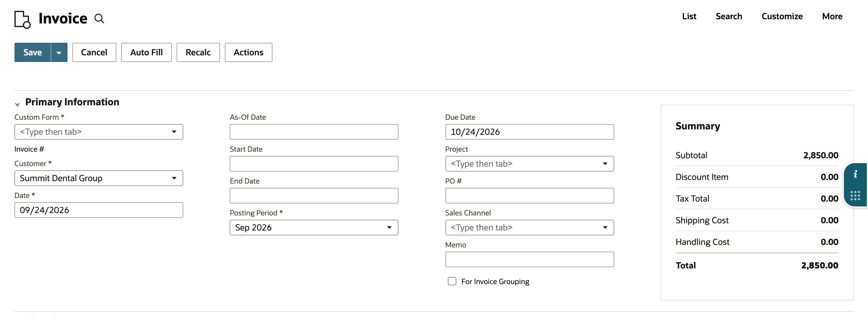868x319 pixels.
Task: Click the Due Date field 10/24/2026
Action: [529, 132]
